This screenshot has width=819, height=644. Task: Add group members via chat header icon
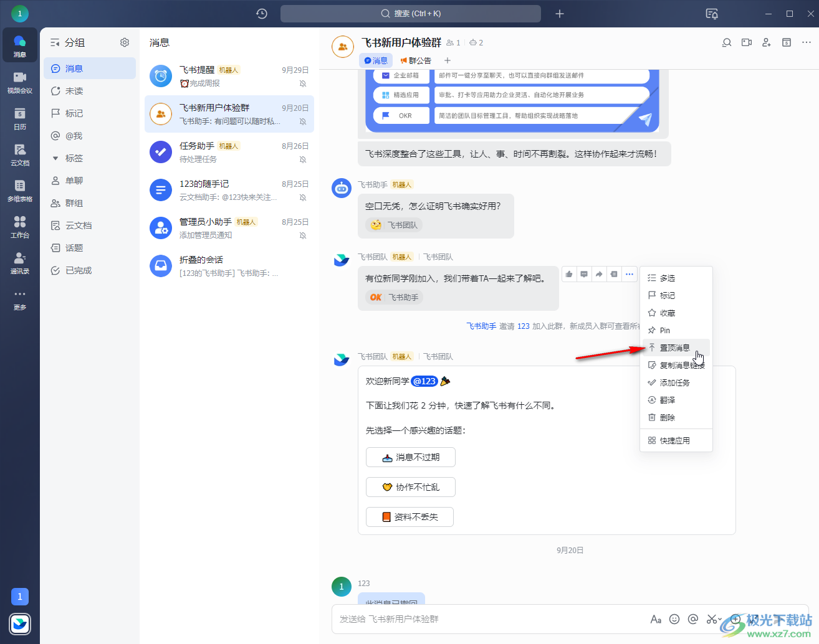[767, 42]
